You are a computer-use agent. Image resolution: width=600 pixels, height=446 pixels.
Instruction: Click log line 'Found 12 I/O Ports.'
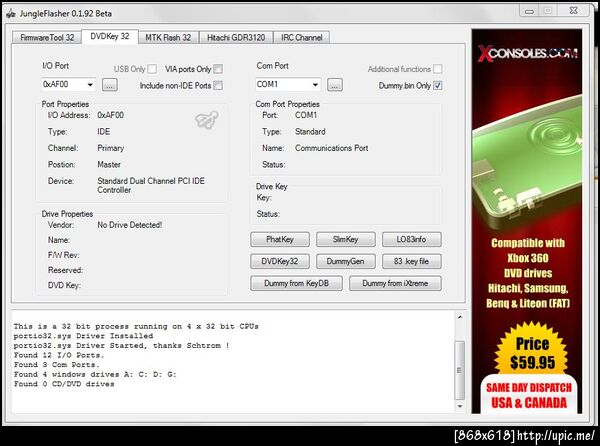click(59, 355)
